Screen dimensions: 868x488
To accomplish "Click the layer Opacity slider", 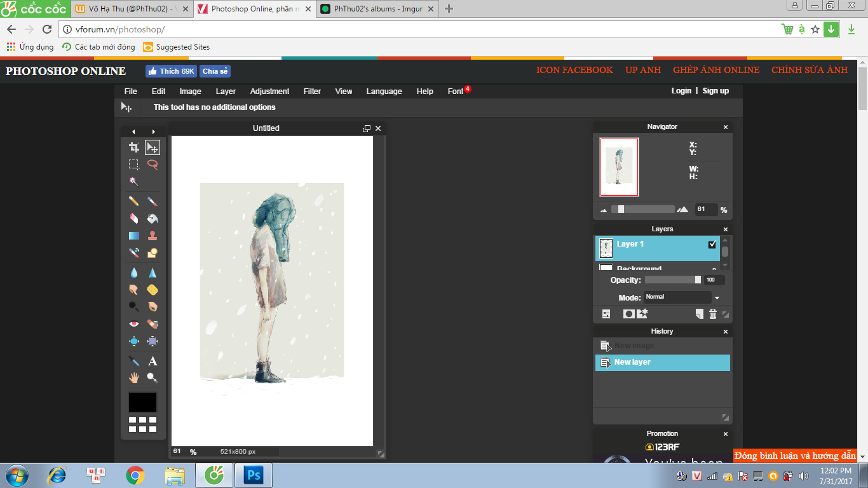I will point(673,280).
